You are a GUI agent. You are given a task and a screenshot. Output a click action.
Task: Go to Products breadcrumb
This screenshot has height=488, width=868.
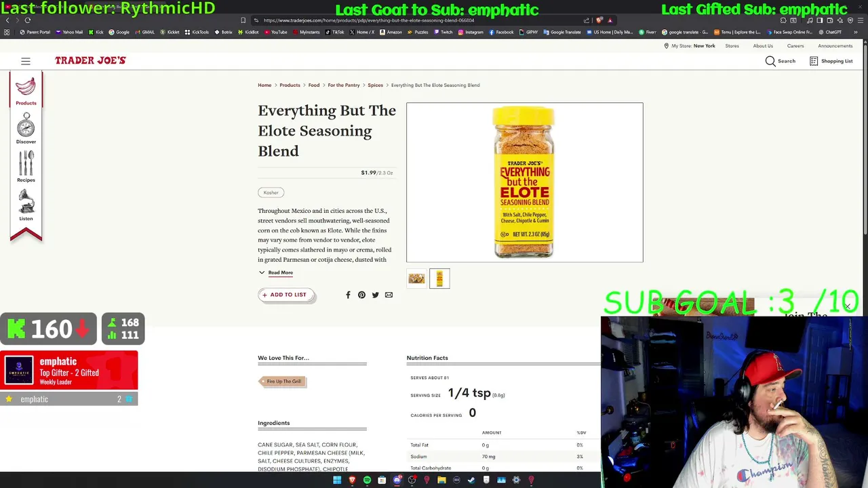(x=290, y=85)
